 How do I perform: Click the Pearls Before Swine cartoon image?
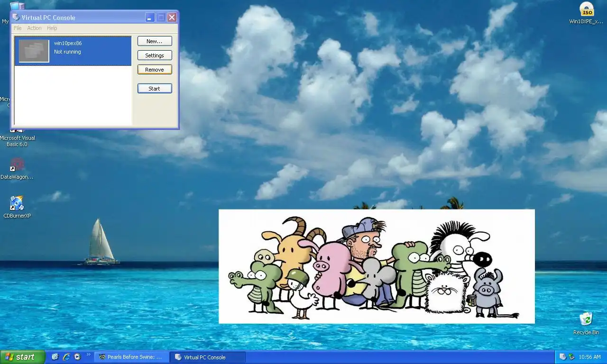[x=377, y=266]
